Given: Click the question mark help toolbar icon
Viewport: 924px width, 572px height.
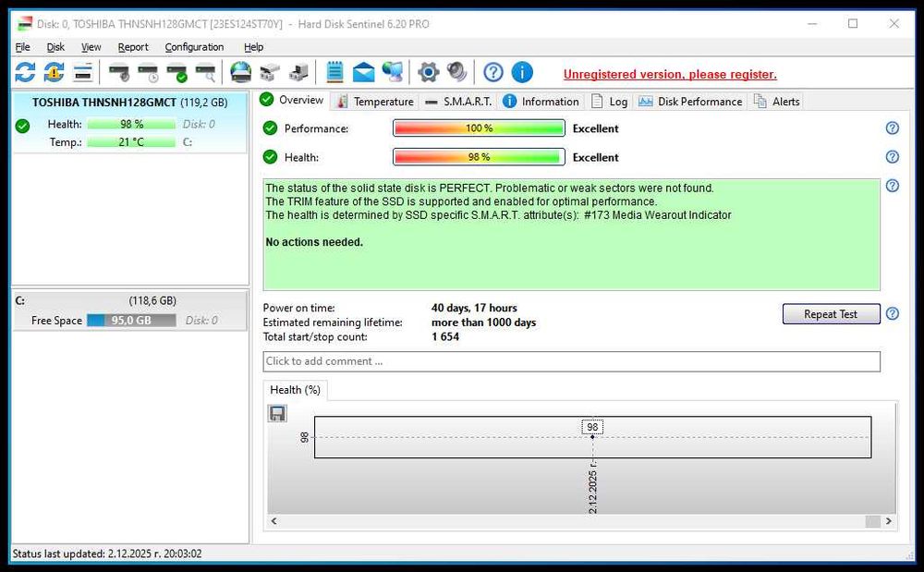Looking at the screenshot, I should coord(493,73).
